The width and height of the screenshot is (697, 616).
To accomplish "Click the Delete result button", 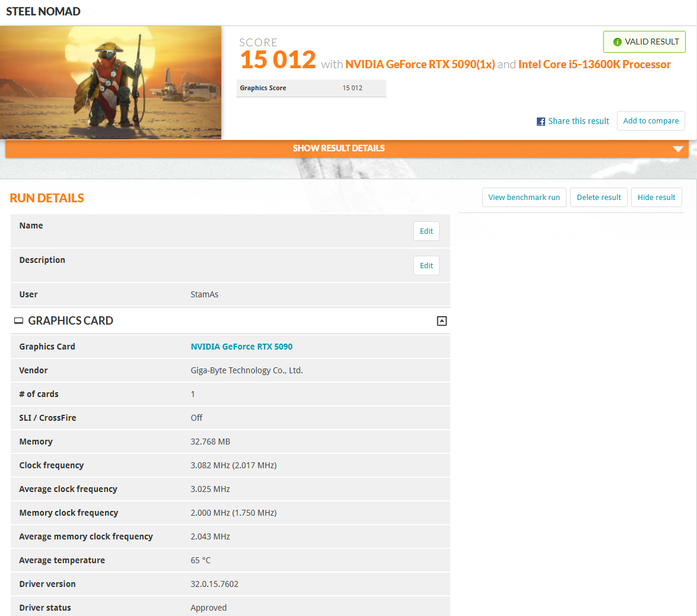I will point(599,198).
